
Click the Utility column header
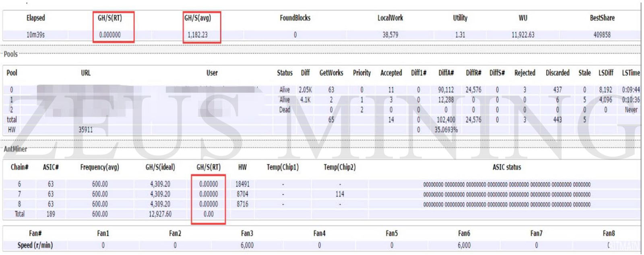tap(460, 18)
